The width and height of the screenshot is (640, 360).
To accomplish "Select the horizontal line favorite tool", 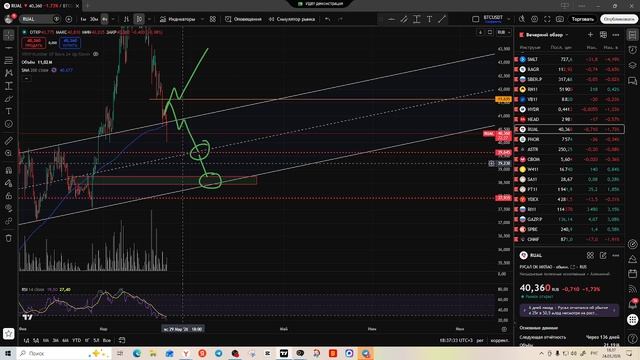I will (x=391, y=19).
